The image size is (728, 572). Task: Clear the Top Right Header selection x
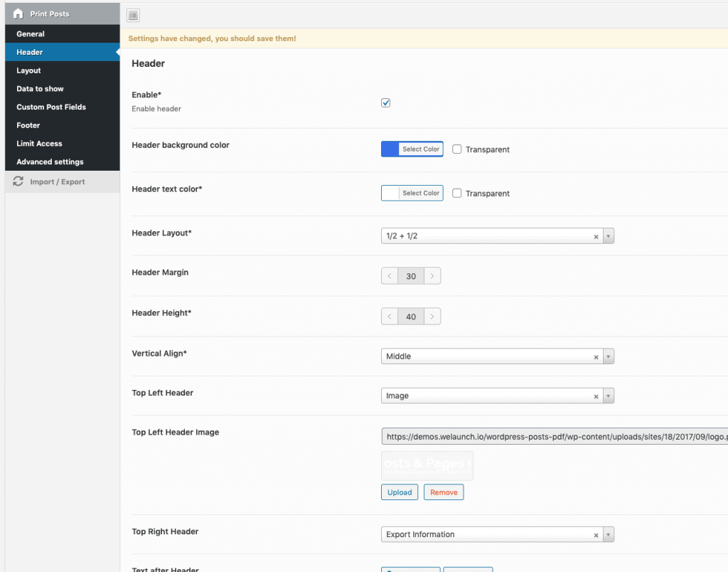pos(596,535)
